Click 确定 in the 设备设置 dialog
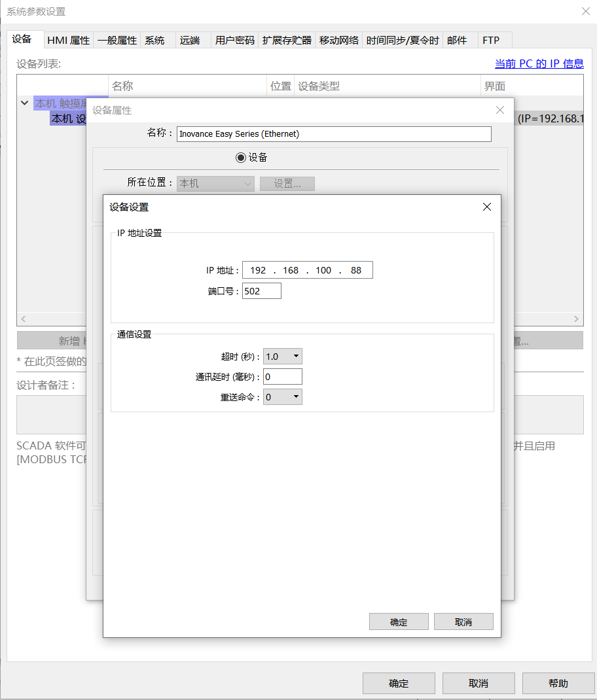The width and height of the screenshot is (597, 700). [399, 622]
